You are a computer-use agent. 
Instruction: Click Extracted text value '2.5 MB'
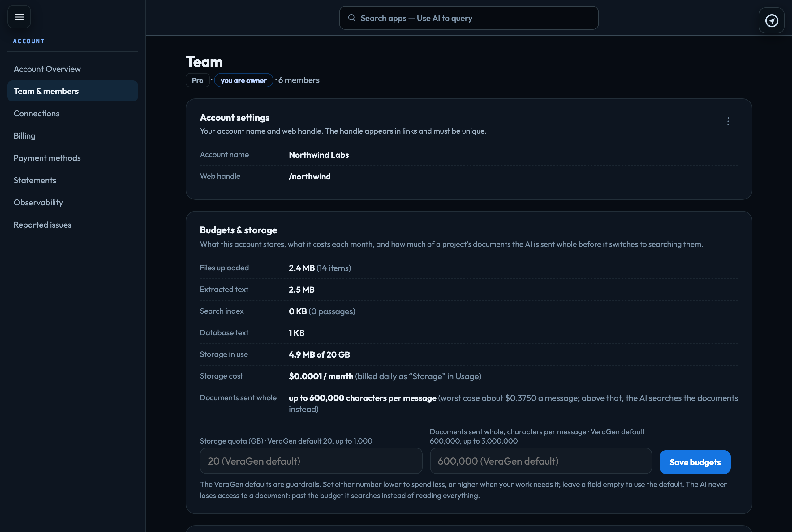click(x=302, y=290)
